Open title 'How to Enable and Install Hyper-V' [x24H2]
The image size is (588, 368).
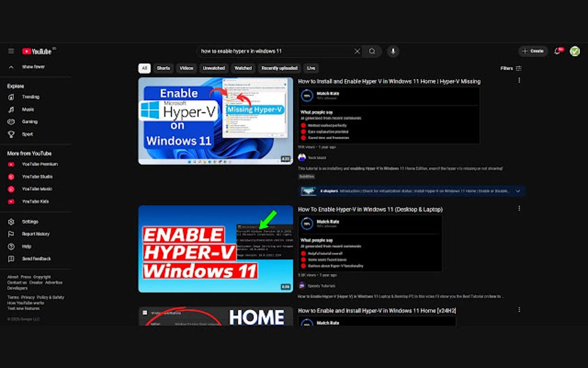click(377, 310)
